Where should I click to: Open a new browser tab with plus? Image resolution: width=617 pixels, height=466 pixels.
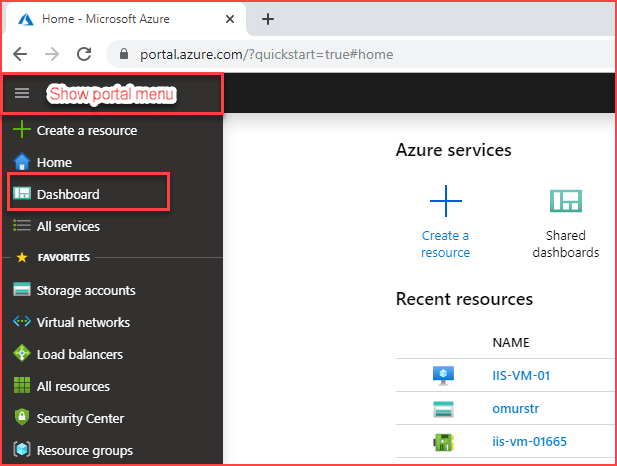pos(268,19)
